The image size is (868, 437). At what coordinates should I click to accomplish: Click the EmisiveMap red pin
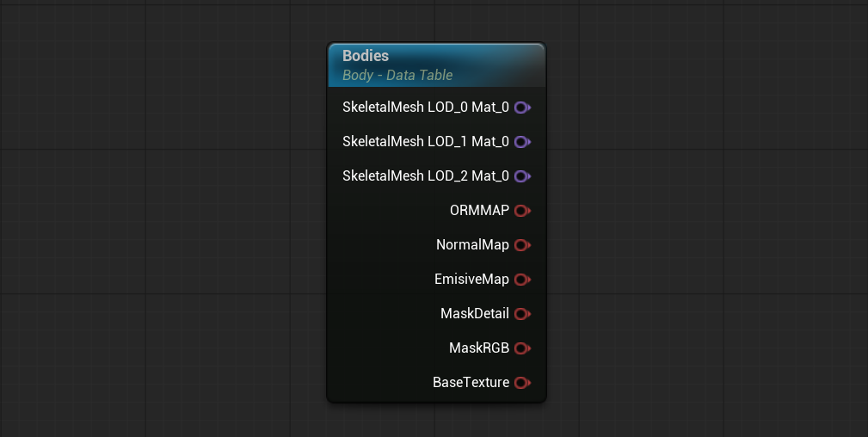[x=522, y=280]
